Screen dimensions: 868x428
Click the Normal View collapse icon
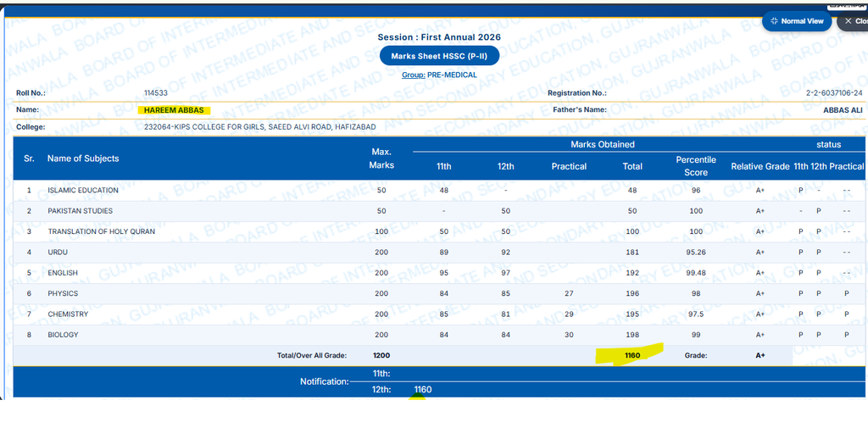[774, 21]
